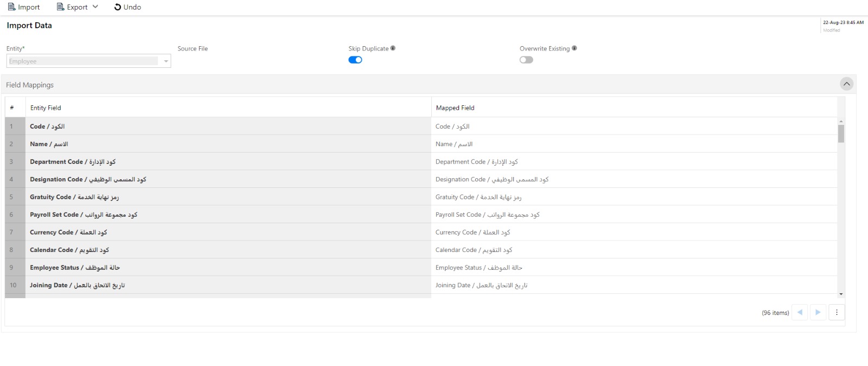Enable the Overwrite Existing switch
The height and width of the screenshot is (366, 868).
point(526,60)
